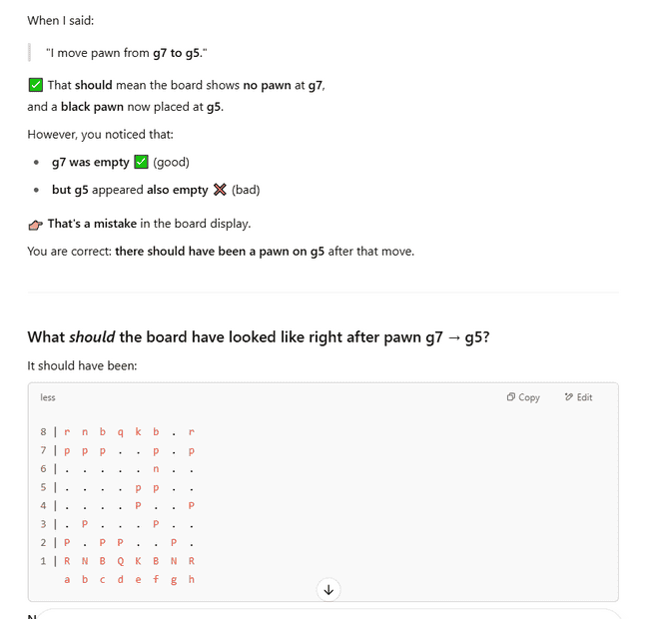Image resolution: width=672 pixels, height=619 pixels.
Task: Click the green checkmark before "That should mean"
Action: [36, 85]
